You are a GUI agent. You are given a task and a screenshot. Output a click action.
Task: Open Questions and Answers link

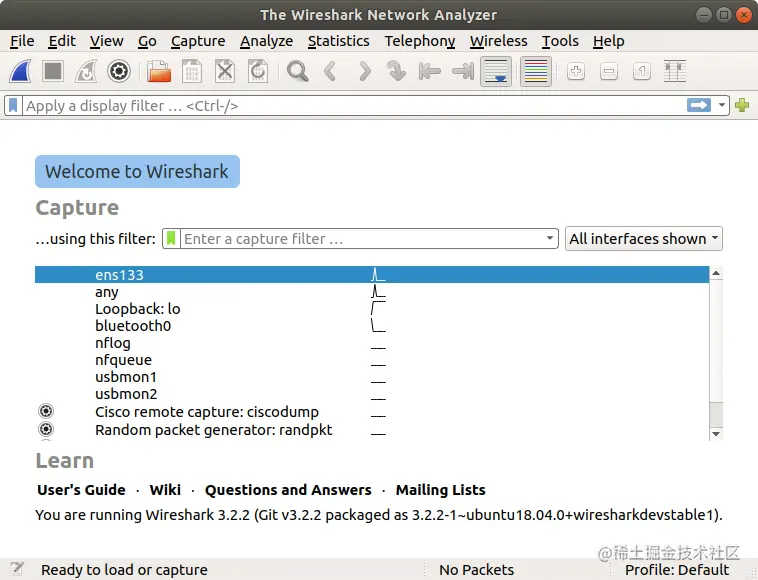(288, 490)
